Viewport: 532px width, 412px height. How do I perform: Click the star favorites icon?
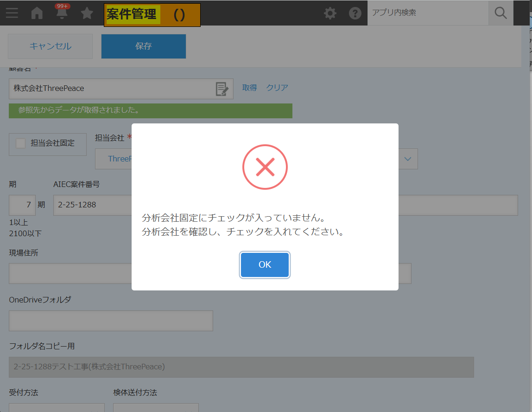[87, 13]
